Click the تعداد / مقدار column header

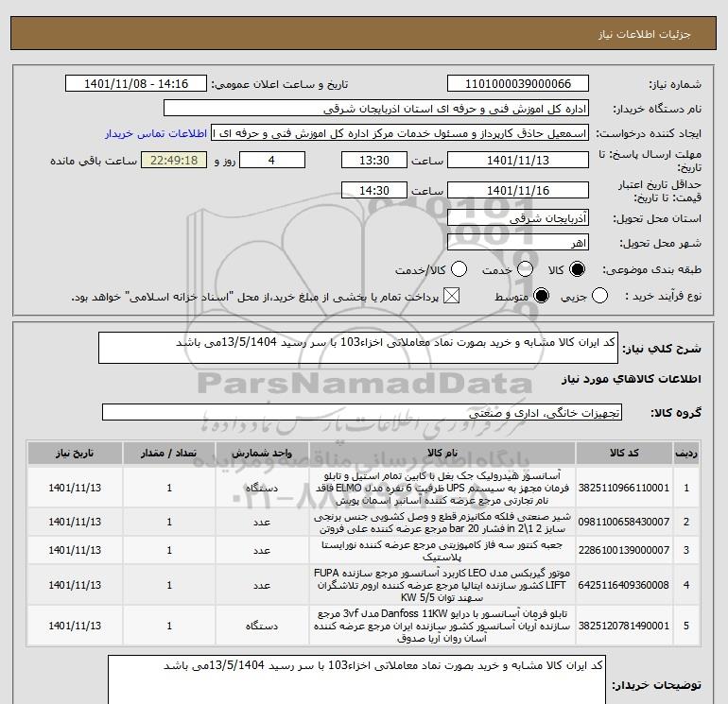169,453
